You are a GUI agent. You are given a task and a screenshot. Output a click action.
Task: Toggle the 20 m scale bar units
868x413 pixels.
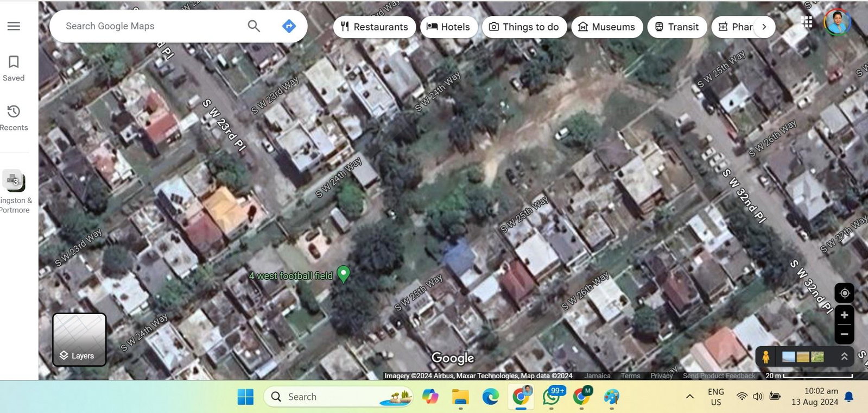tap(809, 376)
